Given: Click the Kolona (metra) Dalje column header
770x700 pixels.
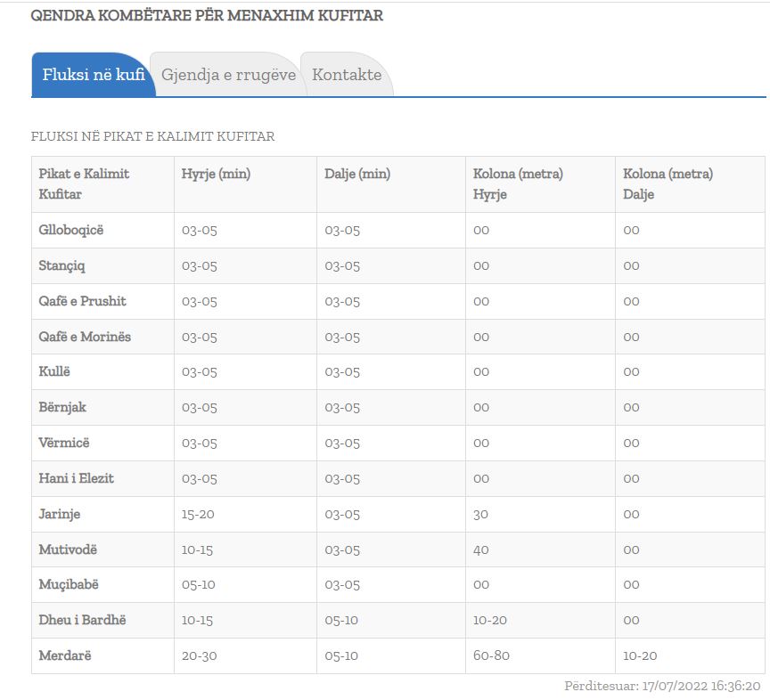Looking at the screenshot, I should [x=668, y=183].
